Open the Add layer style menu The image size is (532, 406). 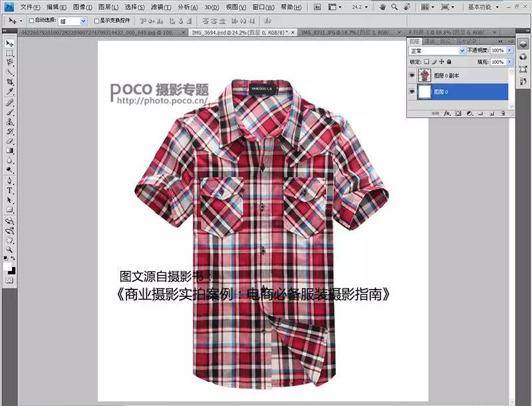click(x=447, y=113)
